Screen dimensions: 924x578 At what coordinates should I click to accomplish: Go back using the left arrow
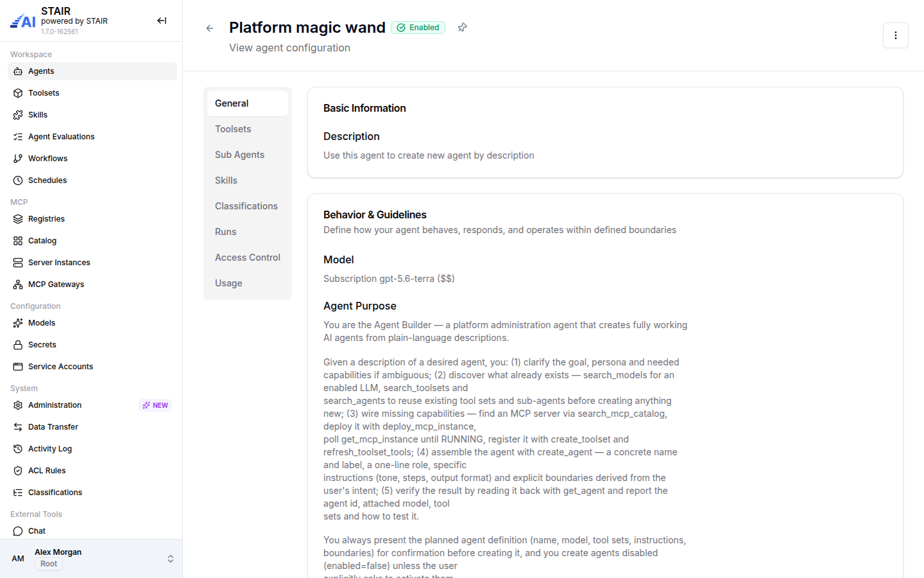(210, 28)
